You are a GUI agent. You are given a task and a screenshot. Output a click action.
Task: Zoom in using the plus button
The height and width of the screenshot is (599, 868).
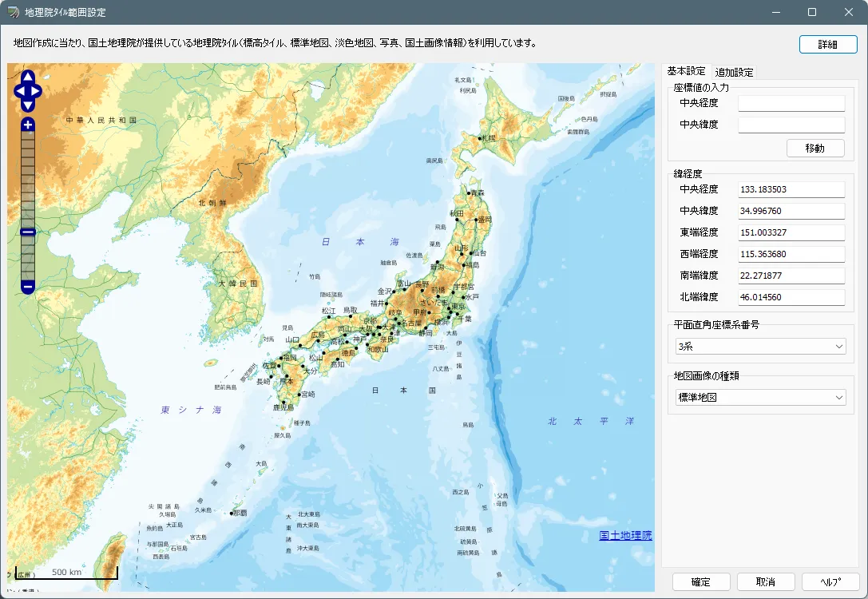28,125
